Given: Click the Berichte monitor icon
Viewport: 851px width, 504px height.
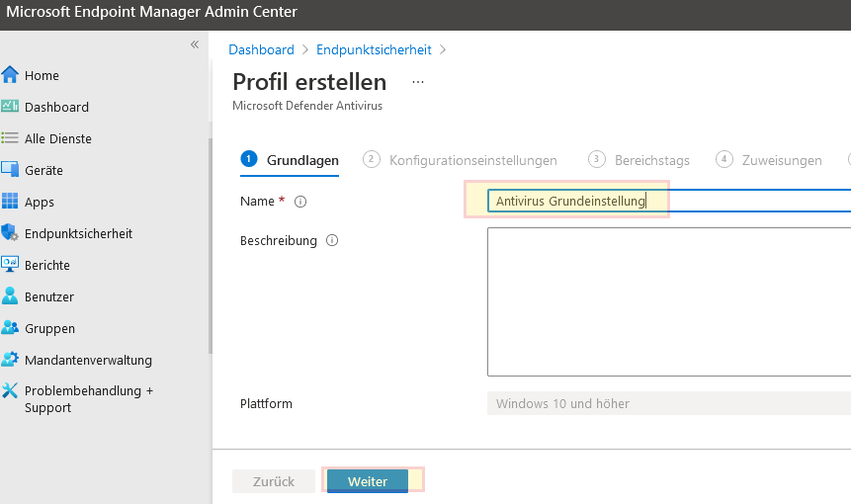Looking at the screenshot, I should (11, 265).
